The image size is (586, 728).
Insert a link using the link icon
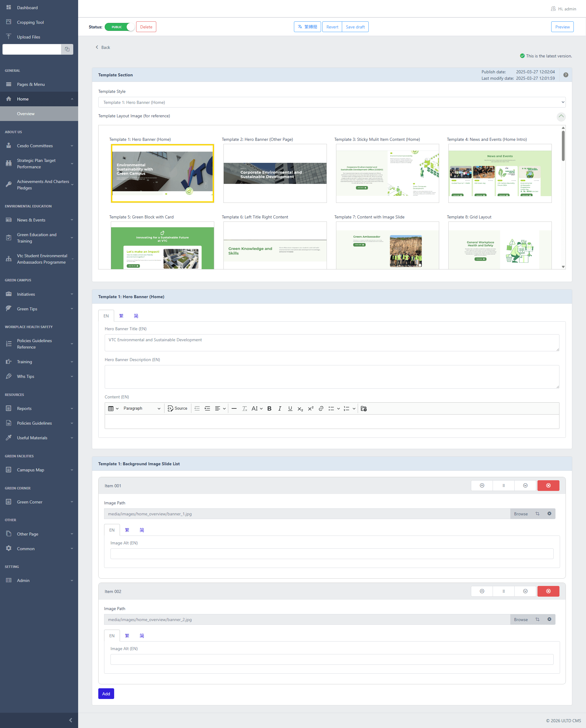[x=321, y=408]
